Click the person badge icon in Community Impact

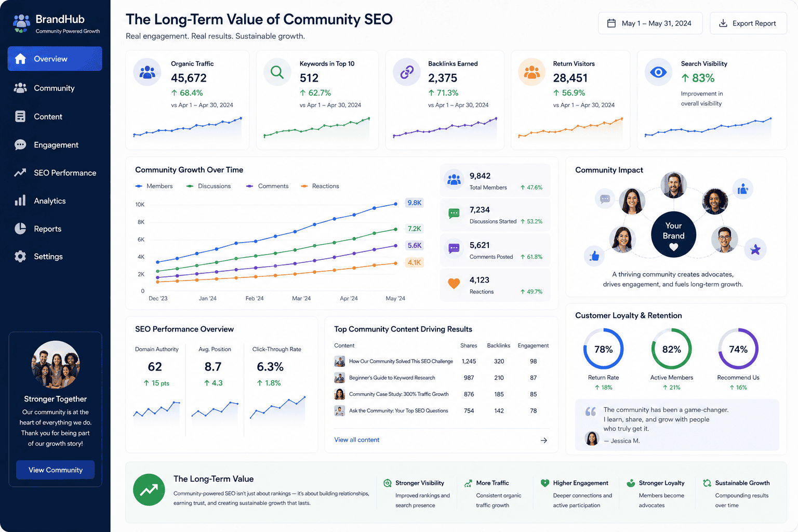(743, 189)
